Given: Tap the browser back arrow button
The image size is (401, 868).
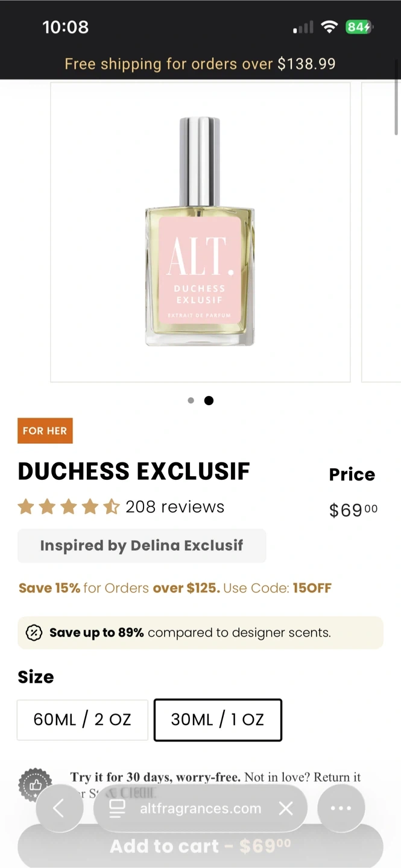Looking at the screenshot, I should click(59, 808).
